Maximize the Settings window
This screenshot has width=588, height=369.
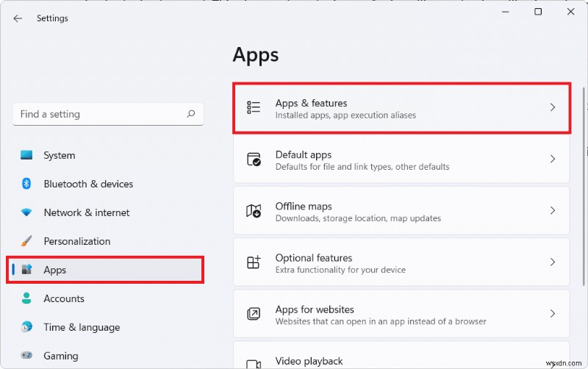point(538,12)
